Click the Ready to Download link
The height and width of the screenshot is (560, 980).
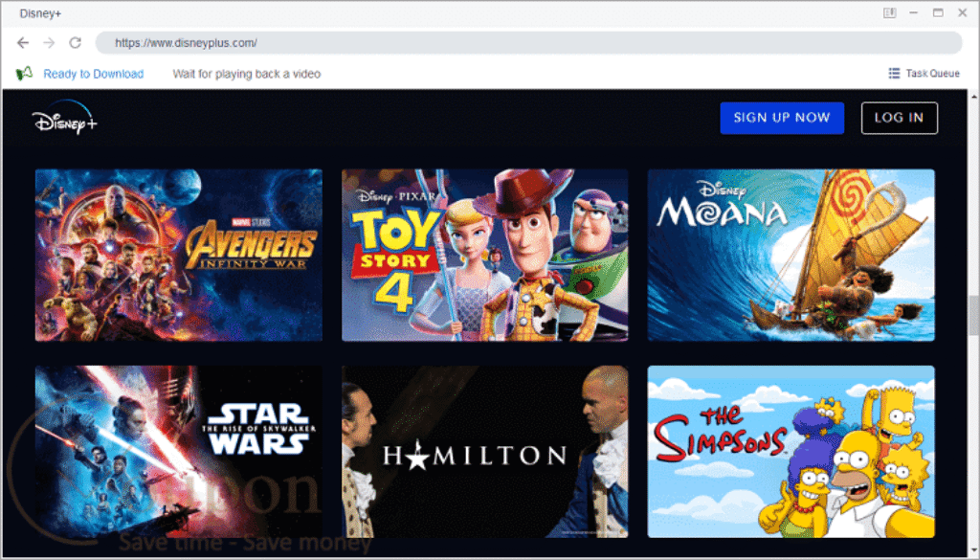(93, 74)
